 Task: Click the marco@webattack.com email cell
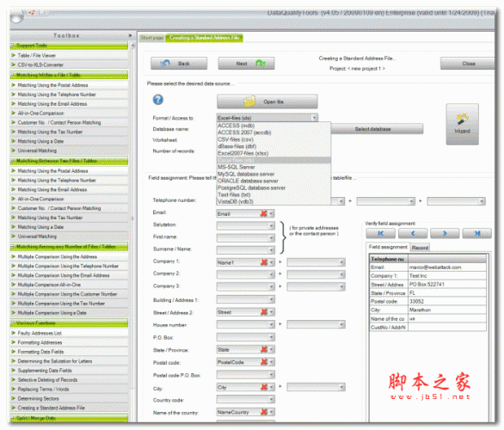(446, 267)
